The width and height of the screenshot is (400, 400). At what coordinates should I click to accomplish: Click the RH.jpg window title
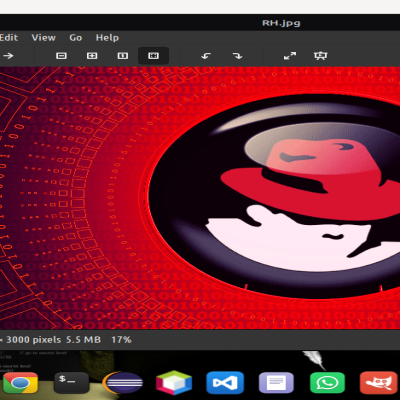click(281, 23)
